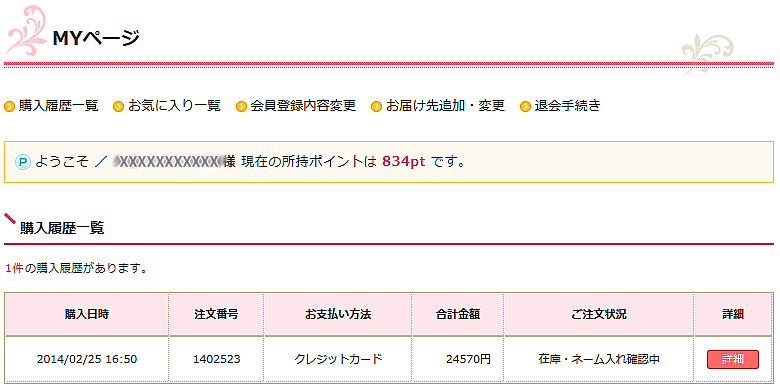Click the blue P point icon
Image resolution: width=780 pixels, height=390 pixels.
(x=23, y=162)
